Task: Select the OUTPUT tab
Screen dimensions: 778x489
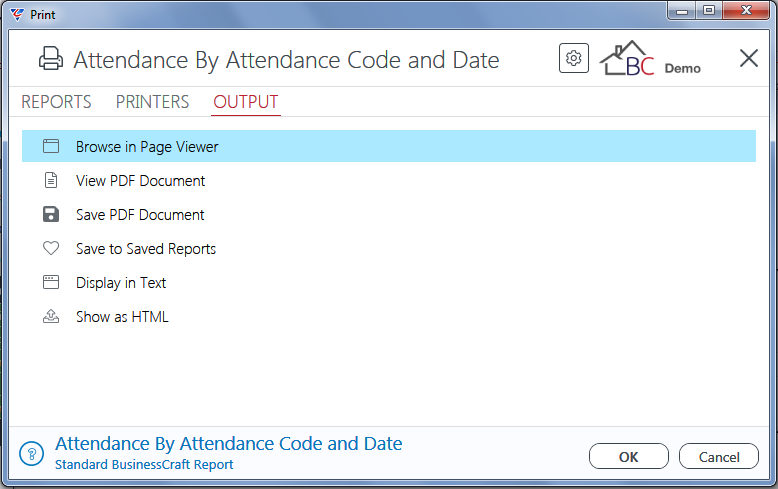Action: (x=246, y=102)
